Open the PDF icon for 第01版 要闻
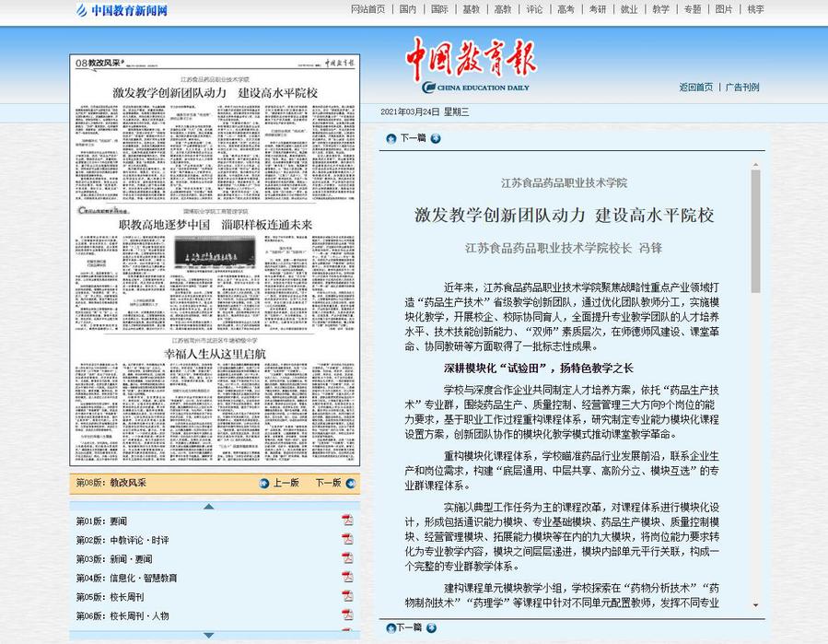Viewport: 828px width, 644px height. [347, 521]
